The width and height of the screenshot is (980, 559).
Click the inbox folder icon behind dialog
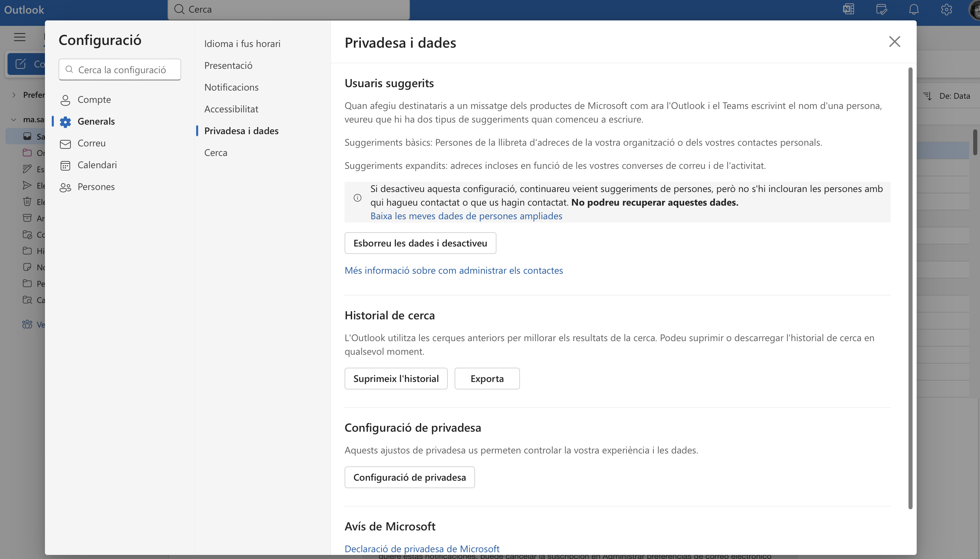tap(27, 136)
